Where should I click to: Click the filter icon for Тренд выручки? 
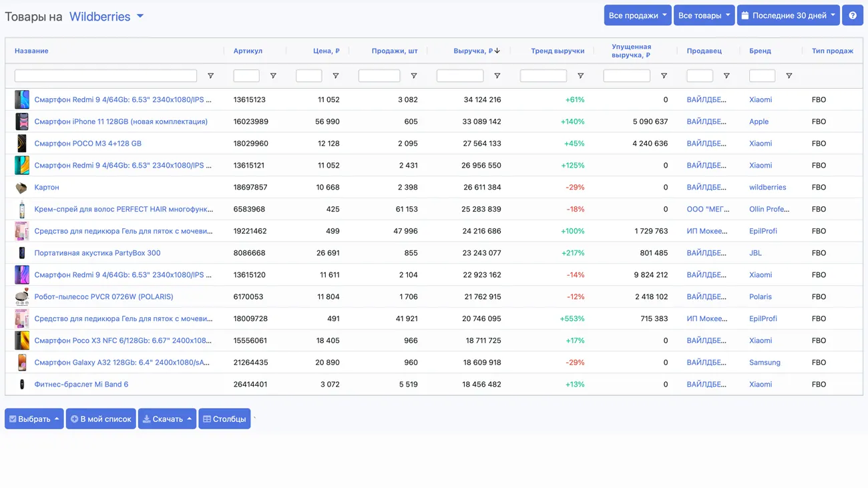pyautogui.click(x=580, y=76)
